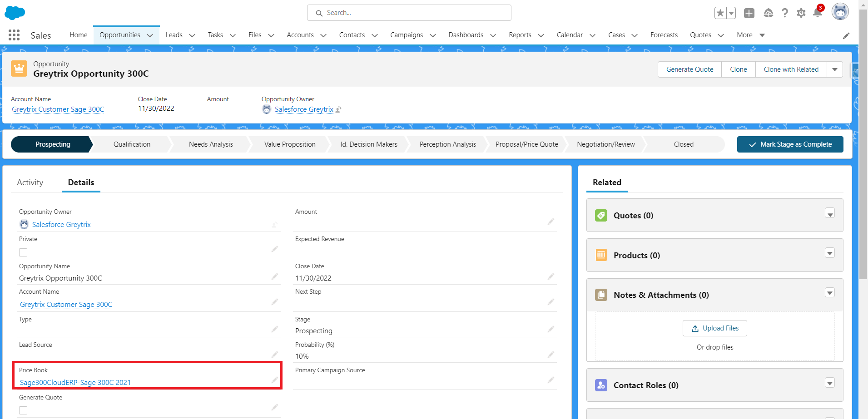The width and height of the screenshot is (868, 419).
Task: Go to the Home tab
Action: click(x=79, y=35)
